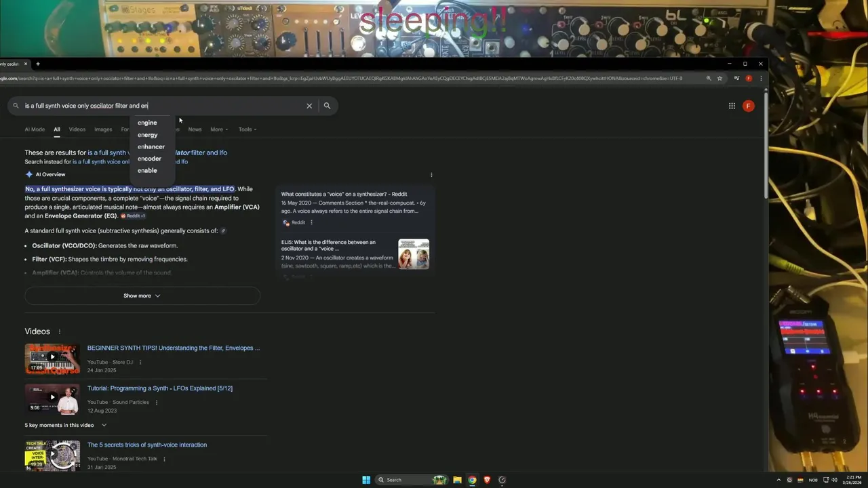The image size is (868, 488).
Task: Switch to the Images search tab
Action: tap(103, 129)
